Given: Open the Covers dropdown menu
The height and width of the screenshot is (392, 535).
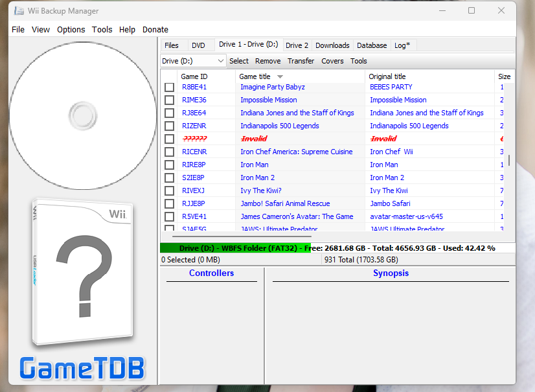Looking at the screenshot, I should coord(332,61).
